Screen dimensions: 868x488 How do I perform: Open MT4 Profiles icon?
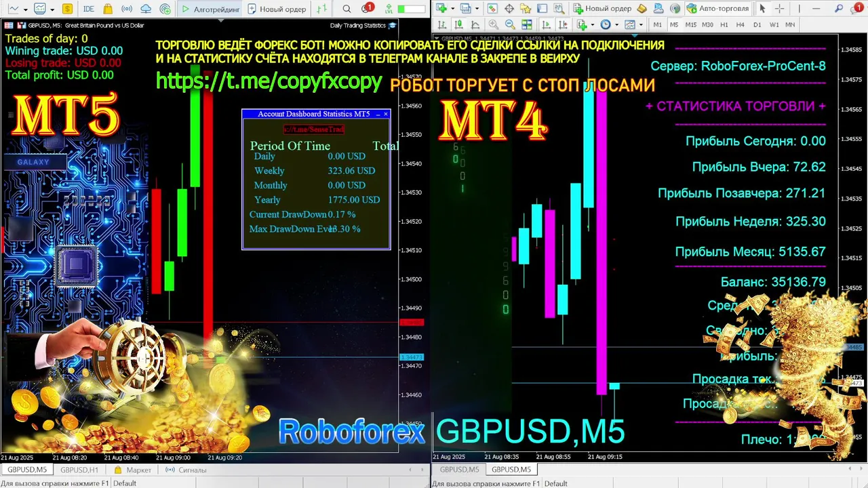(465, 9)
